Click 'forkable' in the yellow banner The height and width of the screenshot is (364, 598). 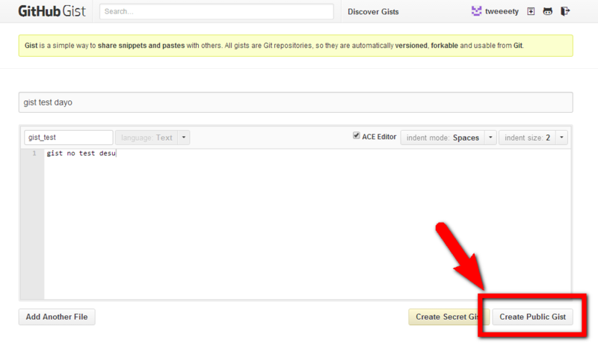tap(444, 46)
